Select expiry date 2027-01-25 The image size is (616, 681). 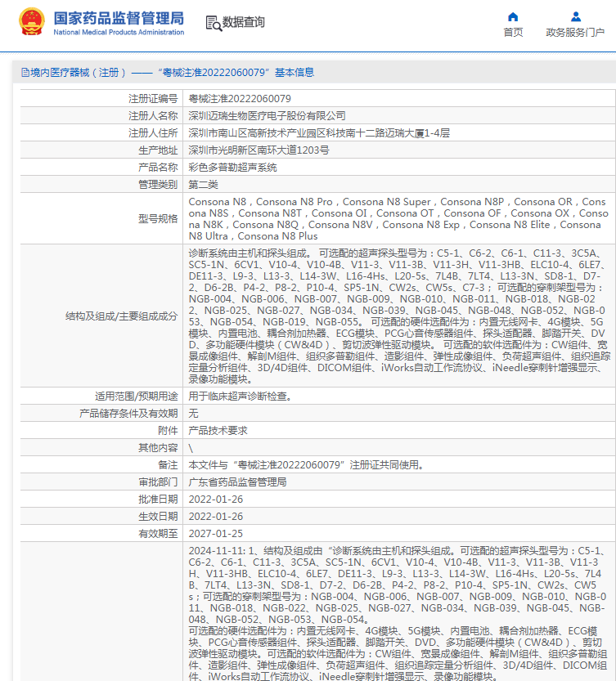(216, 533)
